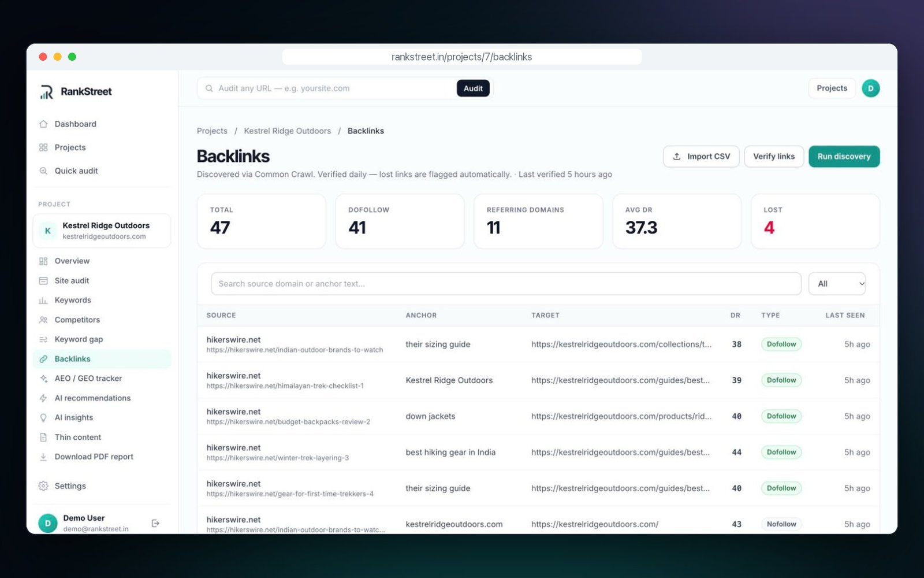The image size is (924, 578).
Task: Click the Projects button in top bar
Action: [832, 88]
